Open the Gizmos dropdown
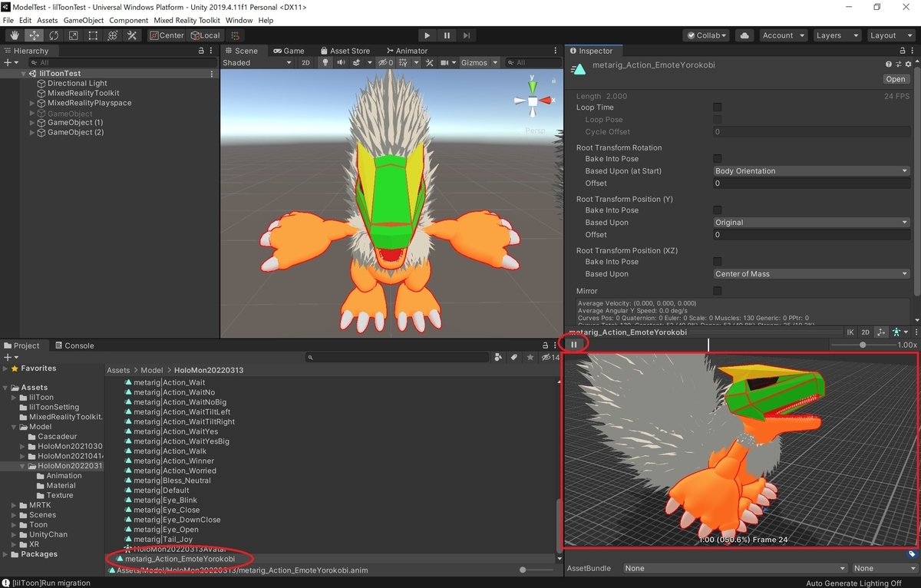This screenshot has width=921, height=588. pos(480,63)
